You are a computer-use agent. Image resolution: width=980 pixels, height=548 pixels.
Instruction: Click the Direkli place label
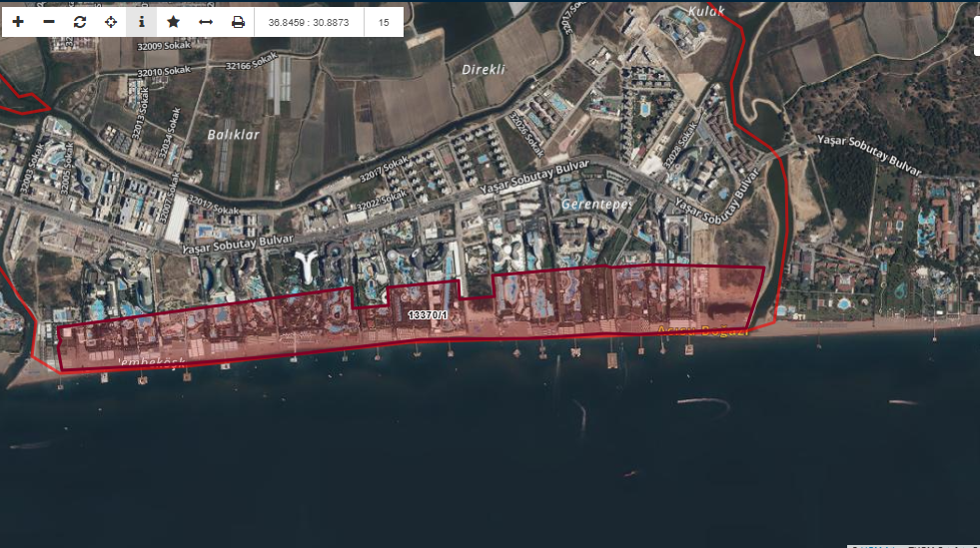[484, 69]
